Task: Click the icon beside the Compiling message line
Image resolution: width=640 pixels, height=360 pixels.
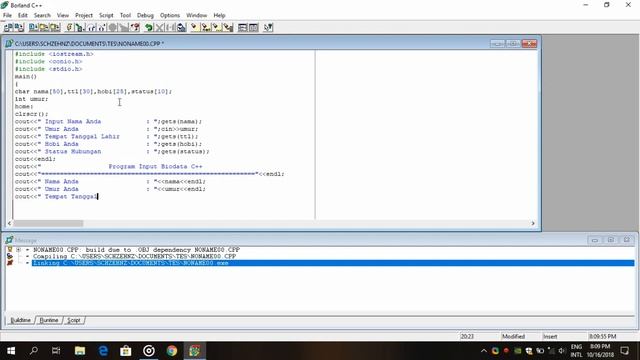Action: pos(10,256)
